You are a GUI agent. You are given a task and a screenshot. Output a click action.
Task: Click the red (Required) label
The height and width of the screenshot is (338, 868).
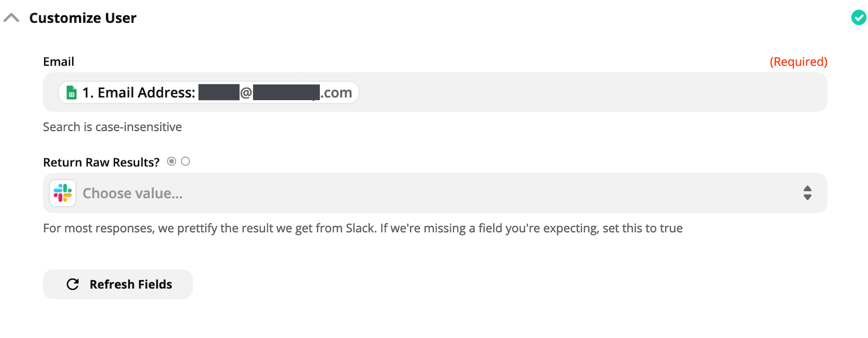(798, 61)
